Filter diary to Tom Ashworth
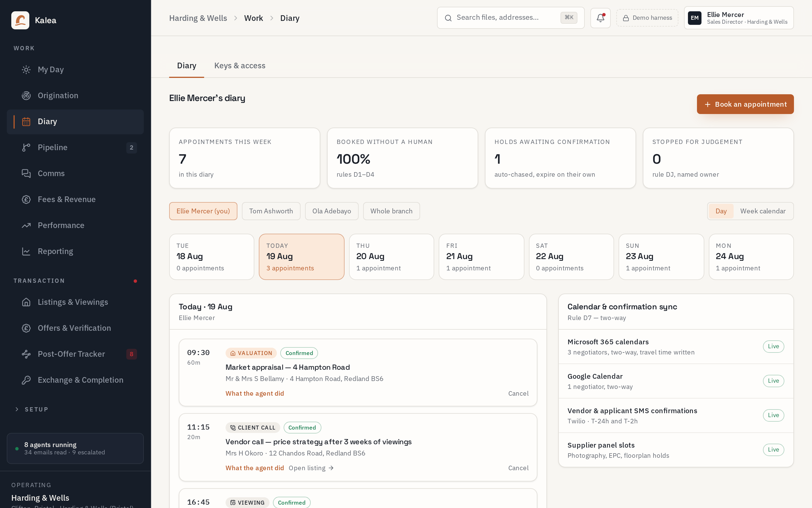Image resolution: width=812 pixels, height=508 pixels. tap(271, 211)
